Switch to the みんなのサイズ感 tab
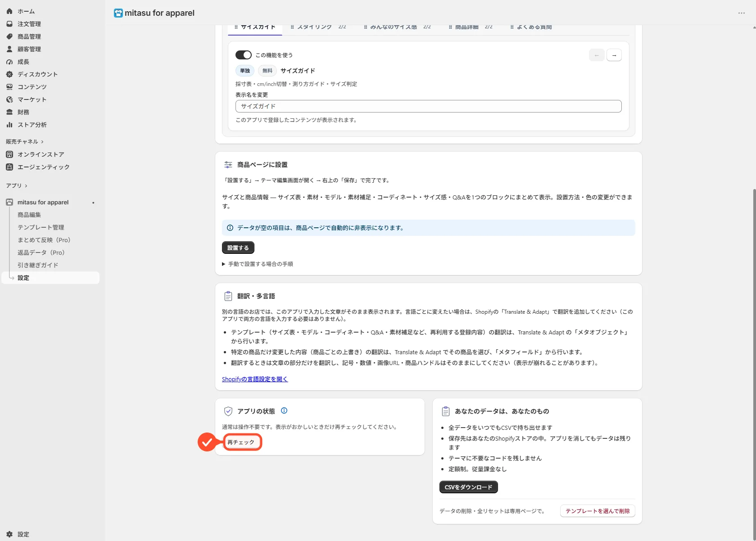This screenshot has width=756, height=541. coord(397,28)
